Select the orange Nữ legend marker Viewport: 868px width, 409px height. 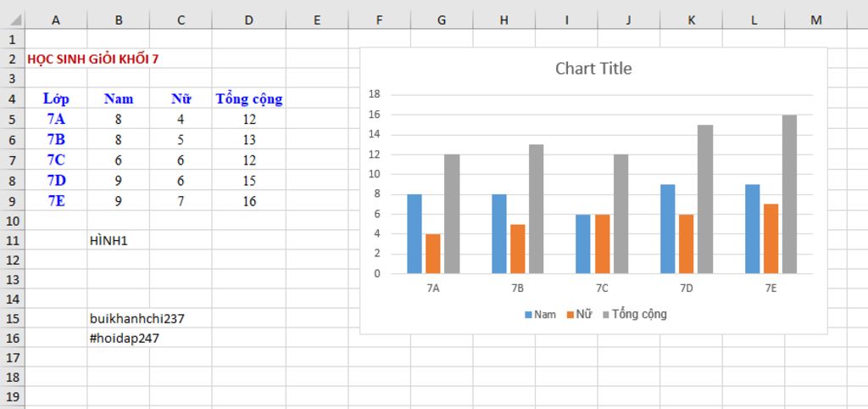(x=570, y=315)
